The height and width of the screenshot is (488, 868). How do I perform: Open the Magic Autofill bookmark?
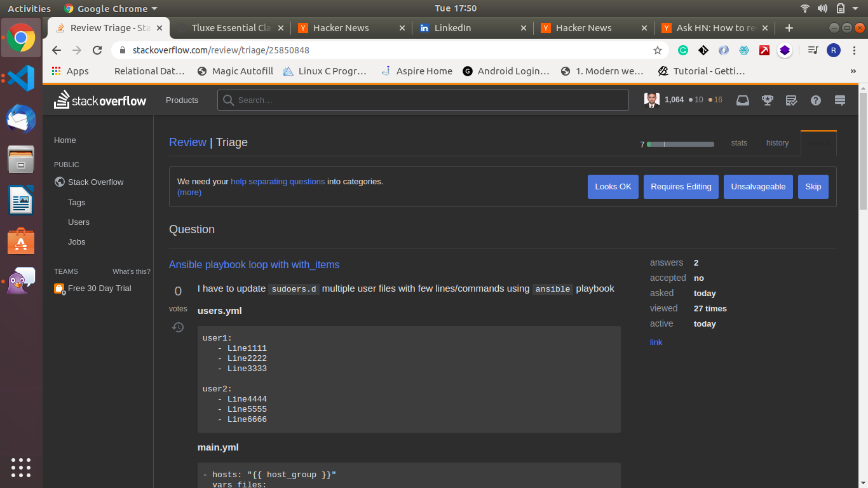tap(235, 71)
